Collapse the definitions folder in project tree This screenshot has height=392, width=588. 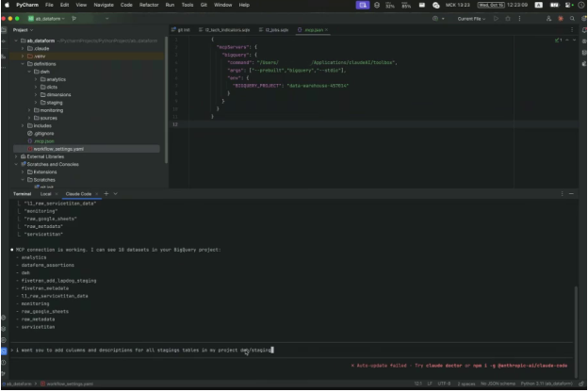(x=24, y=64)
